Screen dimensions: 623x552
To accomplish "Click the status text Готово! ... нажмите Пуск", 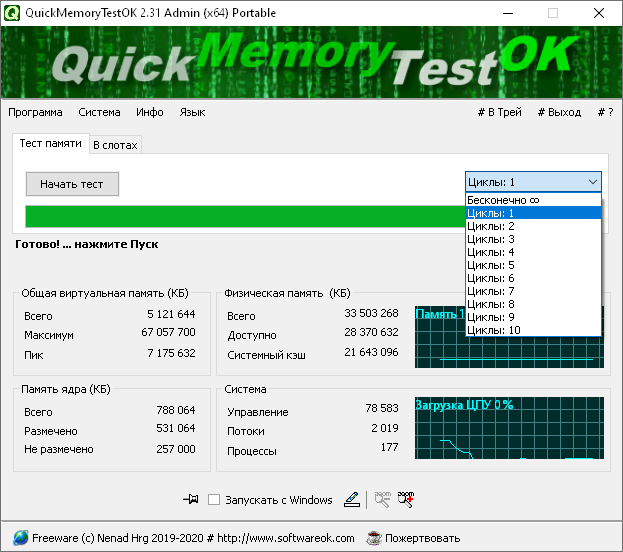I will 87,244.
